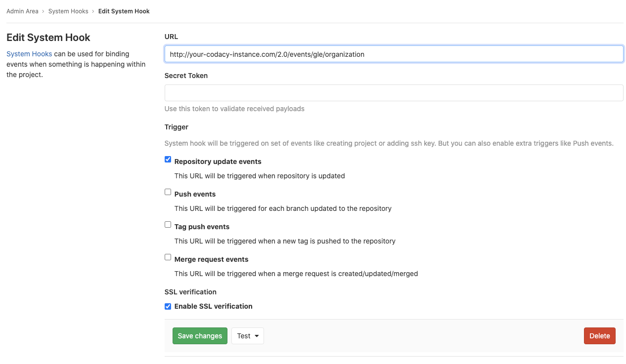Disable the Repository update events checkbox
Viewport: 626px width, 364px height.
coord(168,159)
